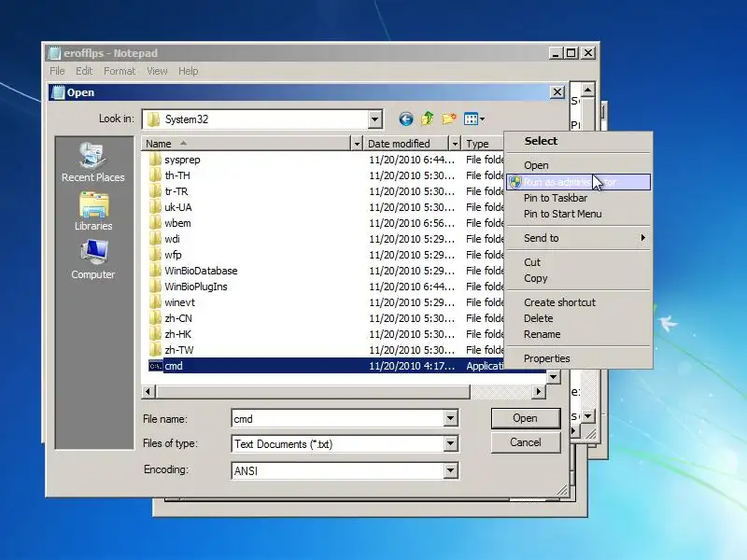Click the Cancel button
Viewport: 747px width, 560px height.
tap(526, 442)
